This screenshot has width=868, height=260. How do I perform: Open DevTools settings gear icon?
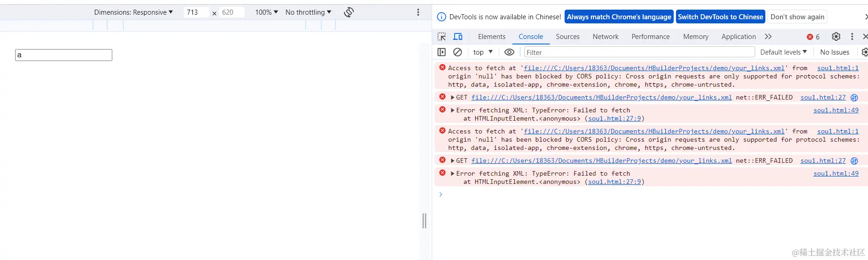pos(836,37)
